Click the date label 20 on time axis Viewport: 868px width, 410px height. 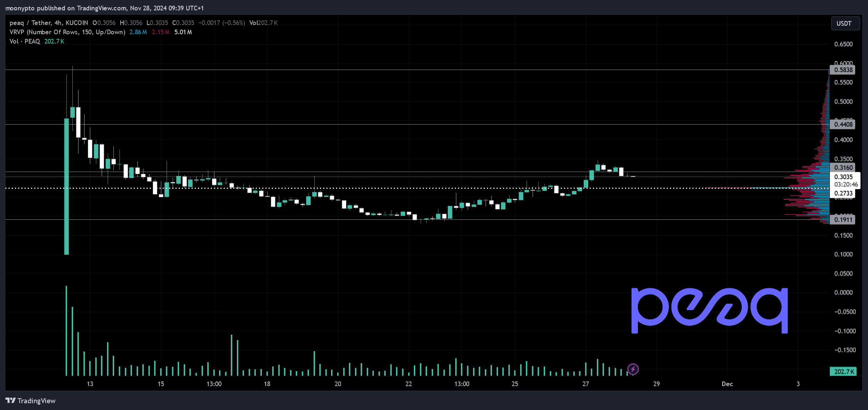click(338, 384)
